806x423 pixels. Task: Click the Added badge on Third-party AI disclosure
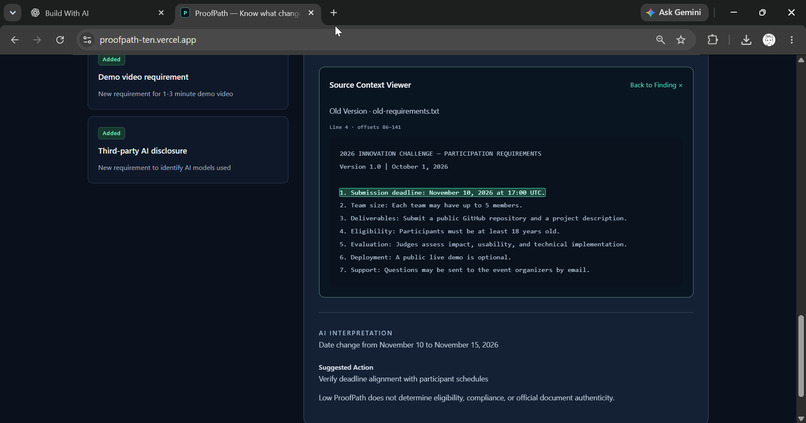tap(111, 133)
